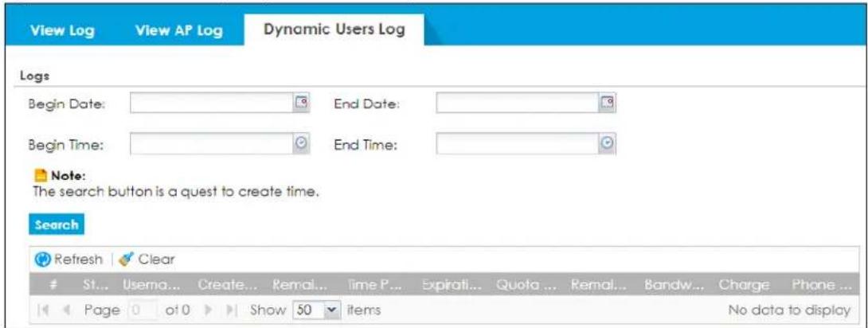
Task: Focus the Begin Time input field
Action: point(212,143)
